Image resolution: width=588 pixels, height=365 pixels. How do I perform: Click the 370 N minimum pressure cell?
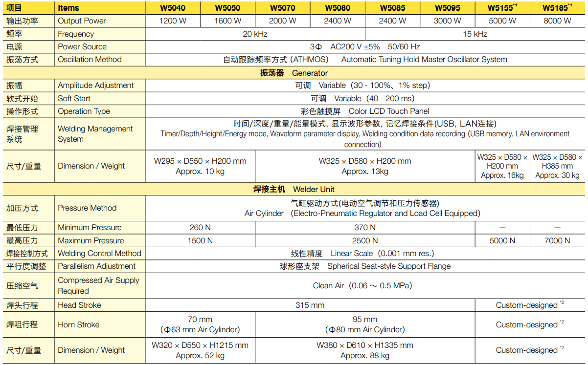365,228
